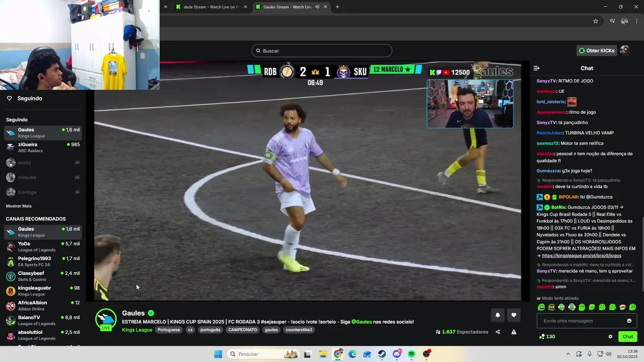Screen dimensions: 644x362
Task: Open OBS Studio from the taskbar
Action: (427, 354)
